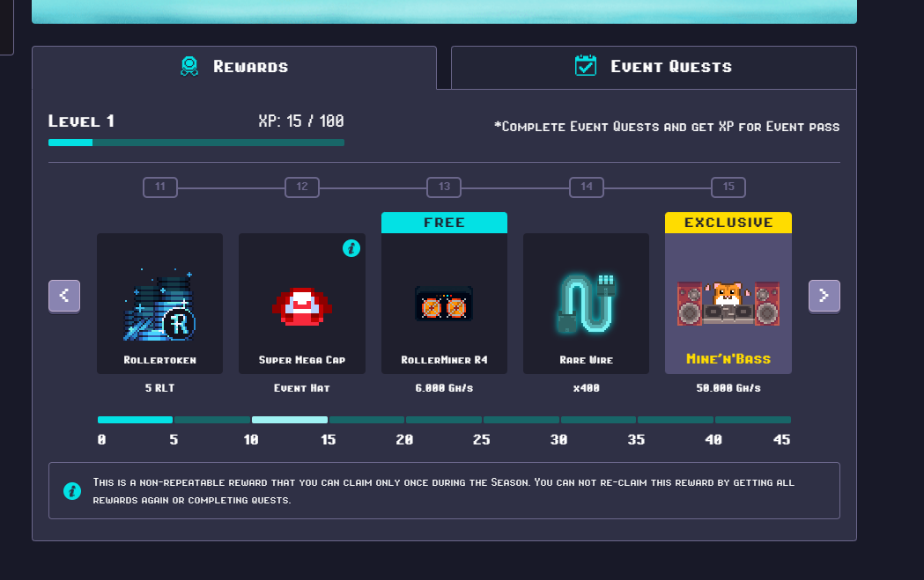Click the non-repeatable reward notice text

click(443, 491)
